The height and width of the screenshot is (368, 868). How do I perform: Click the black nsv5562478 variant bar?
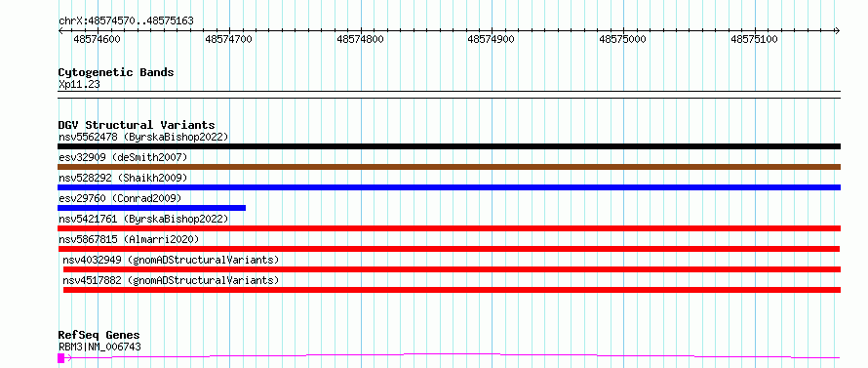[x=449, y=146]
